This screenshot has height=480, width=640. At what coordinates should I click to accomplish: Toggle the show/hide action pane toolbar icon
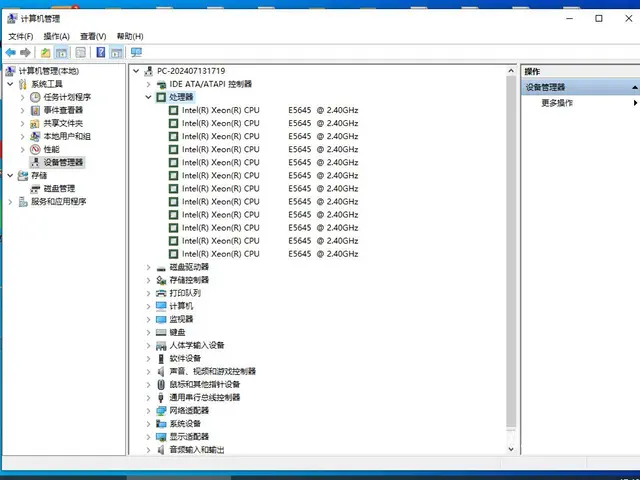(x=116, y=52)
